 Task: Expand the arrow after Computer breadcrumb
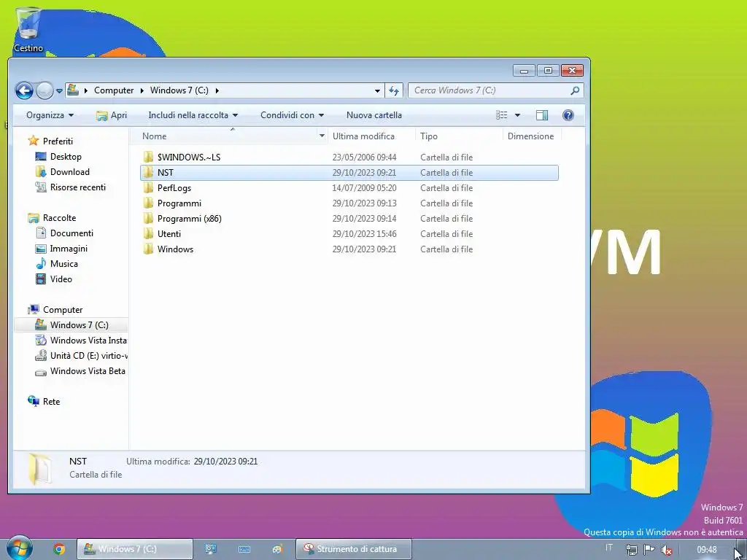[142, 90]
